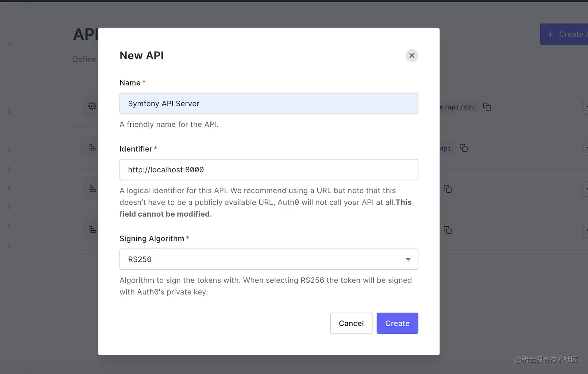Collapse the expanded section in the left sidebar
Screen dimensions: 588x374
tap(9, 44)
